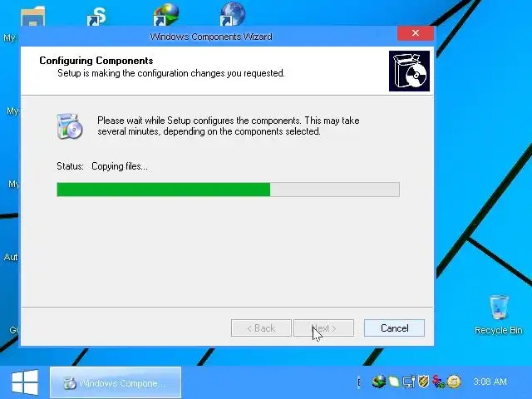Click the wizard header CD box image
Viewport: 532px width, 399px height.
(x=409, y=71)
